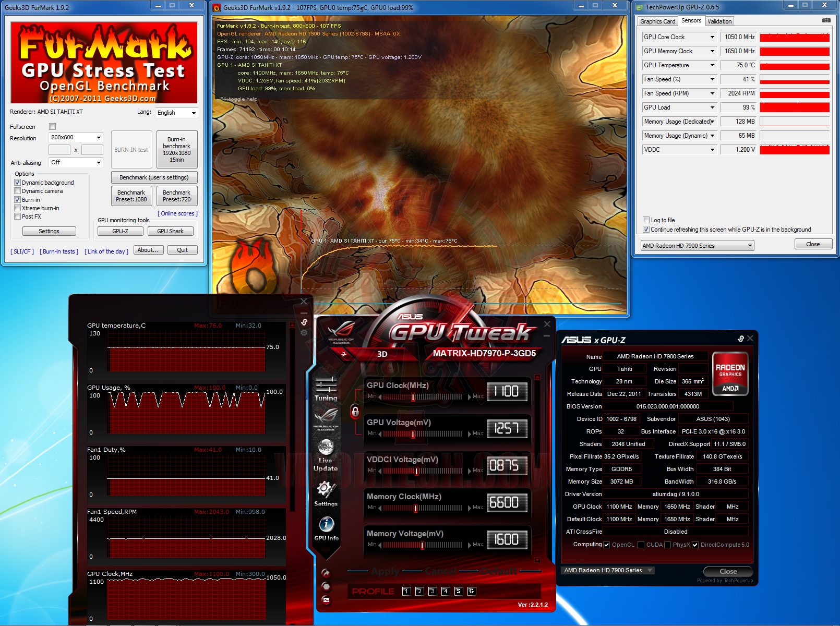The height and width of the screenshot is (626, 840).
Task: Toggle the clock-voltage link lock icon
Action: point(355,412)
